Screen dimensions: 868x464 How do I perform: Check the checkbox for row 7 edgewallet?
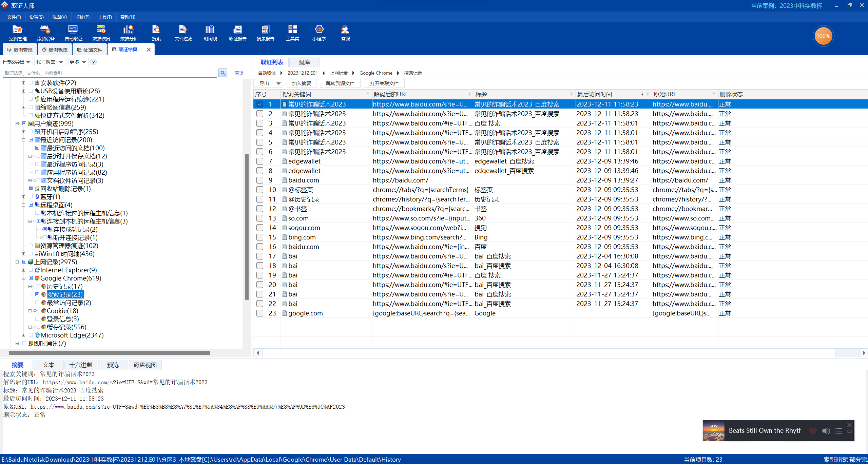260,161
